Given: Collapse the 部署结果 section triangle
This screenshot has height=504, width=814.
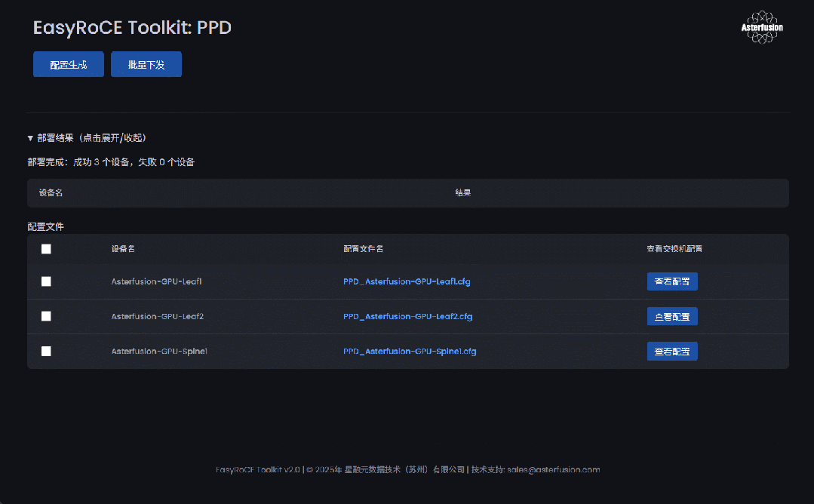Looking at the screenshot, I should coord(30,138).
